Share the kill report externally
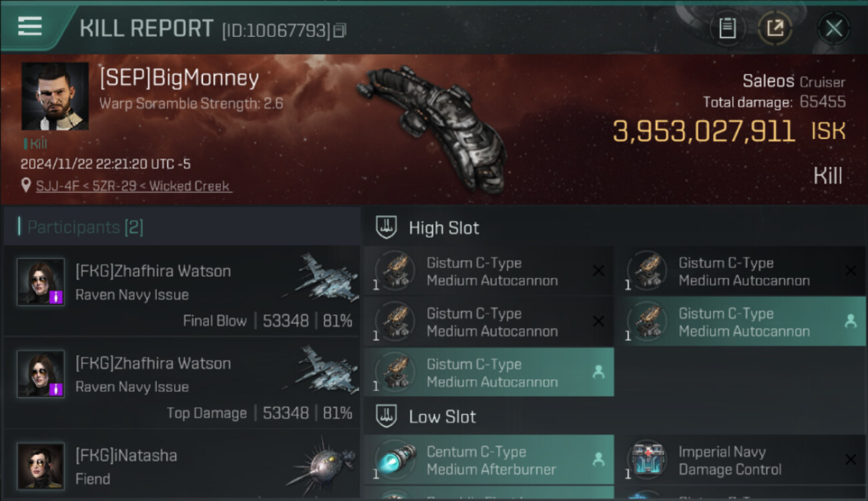The width and height of the screenshot is (868, 501). [775, 28]
